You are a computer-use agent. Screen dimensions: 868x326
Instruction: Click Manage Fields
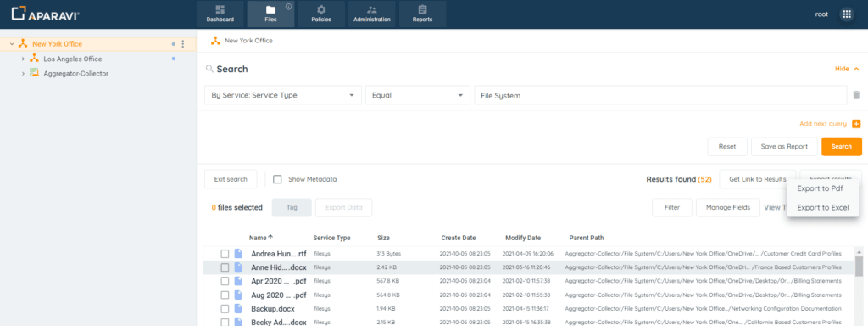pos(728,207)
